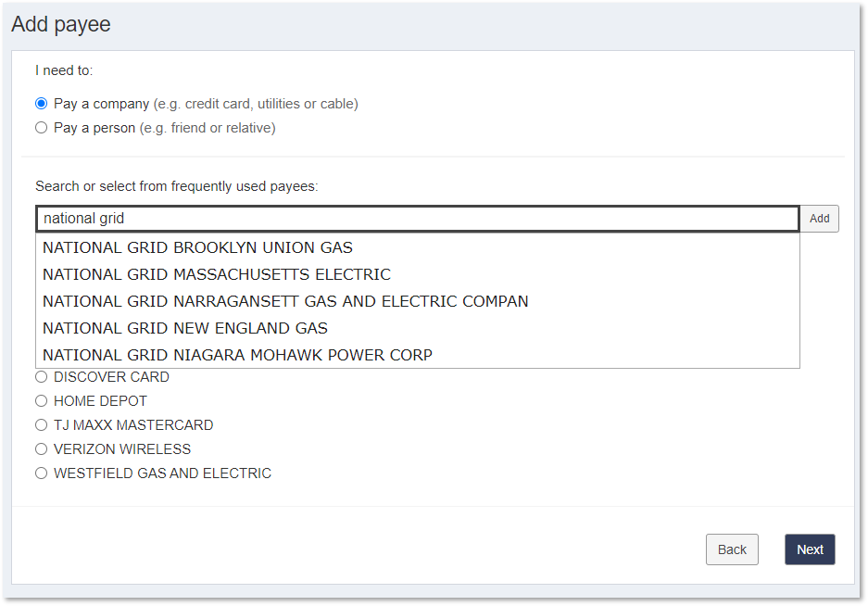Select the Pay a company radio button
Viewport: 868px width, 606px height.
point(41,104)
